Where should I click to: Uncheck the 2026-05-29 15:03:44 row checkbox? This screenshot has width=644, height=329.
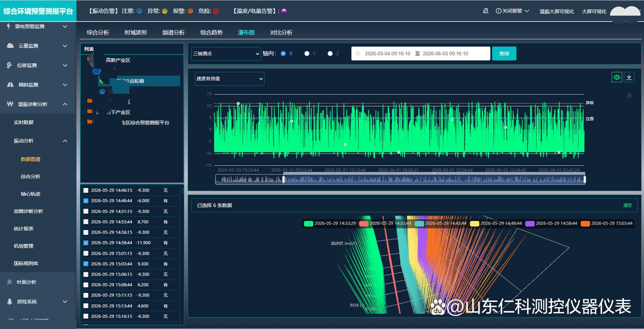(86, 264)
